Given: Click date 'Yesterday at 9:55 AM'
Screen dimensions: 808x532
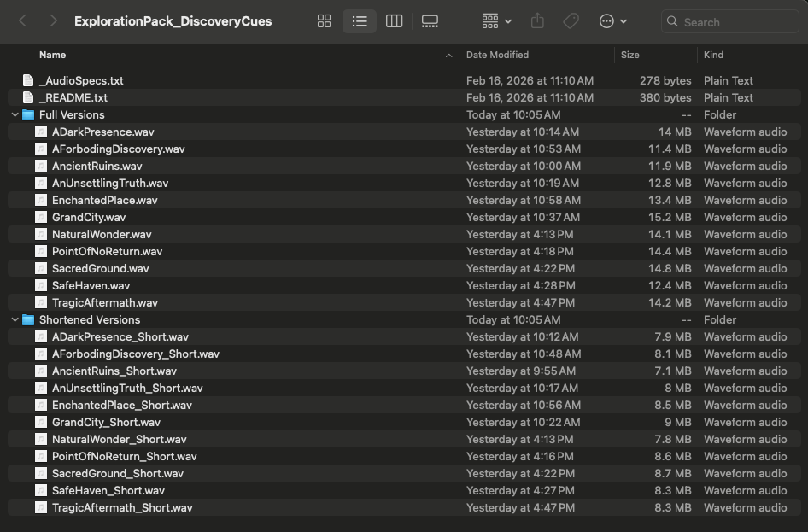Looking at the screenshot, I should coord(521,371).
